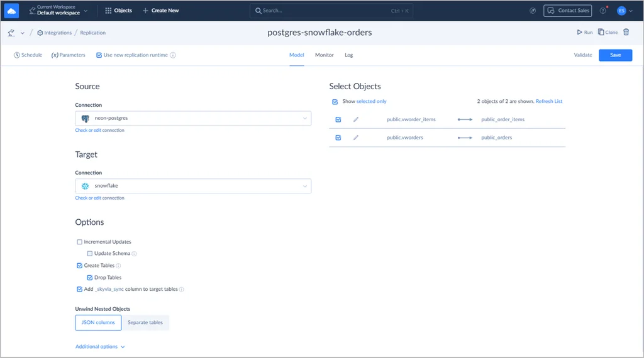Click the blue Save button
The image size is (644, 358).
click(615, 55)
